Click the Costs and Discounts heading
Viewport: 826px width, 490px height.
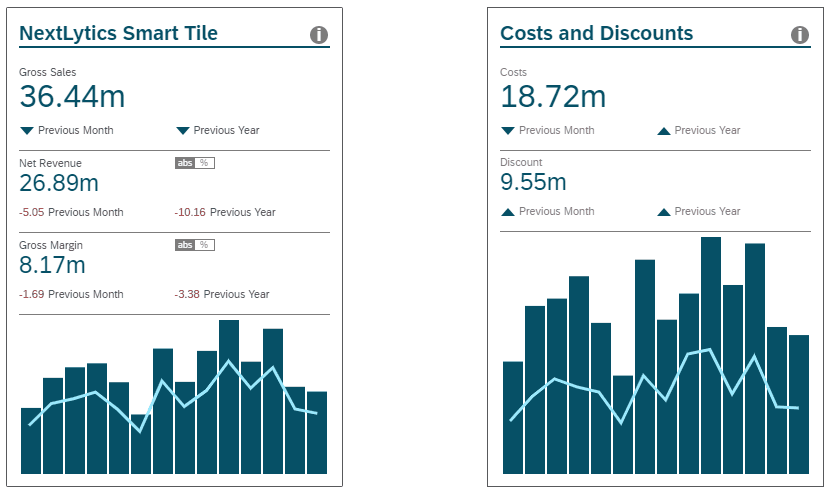tap(596, 33)
